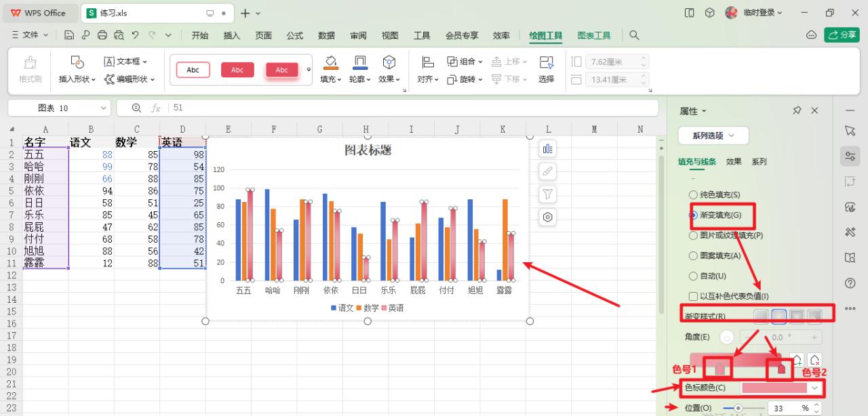Click the 临时登录 account button
This screenshot has height=416, width=868.
tap(754, 13)
